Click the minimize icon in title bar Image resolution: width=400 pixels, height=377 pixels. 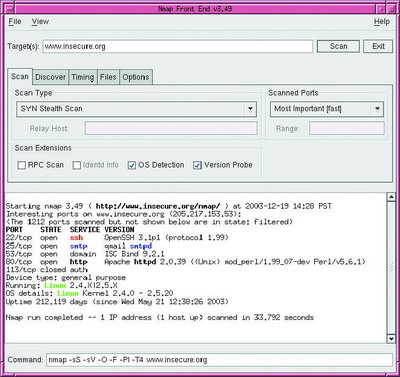tap(381, 8)
